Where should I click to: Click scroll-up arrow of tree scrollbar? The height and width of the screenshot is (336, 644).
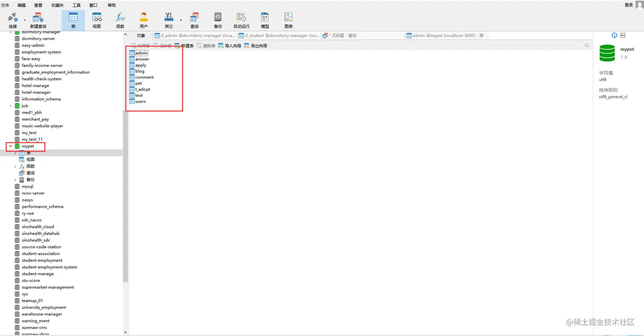pyautogui.click(x=125, y=34)
